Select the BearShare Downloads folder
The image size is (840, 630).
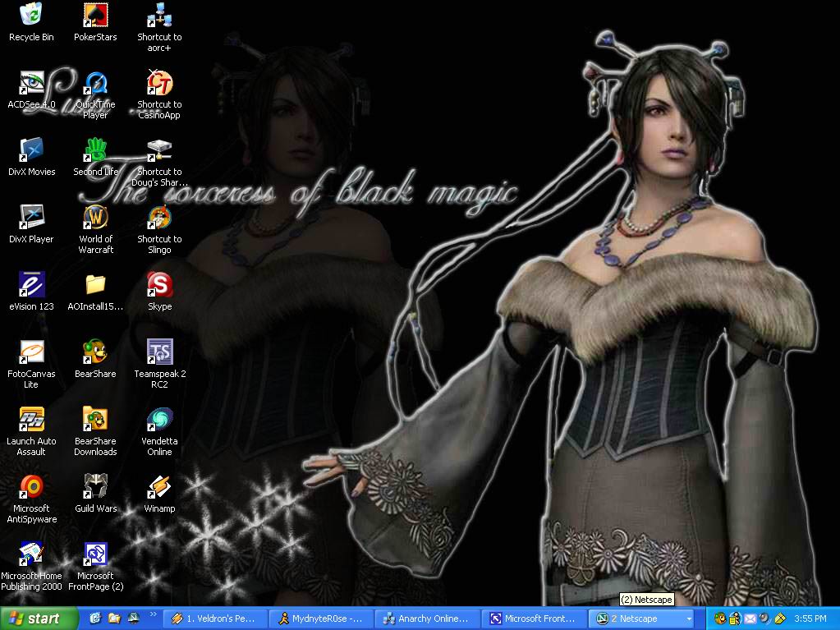click(x=95, y=421)
